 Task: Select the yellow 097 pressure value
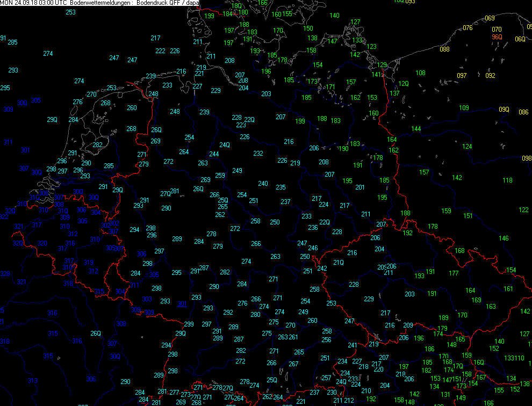[x=462, y=76]
